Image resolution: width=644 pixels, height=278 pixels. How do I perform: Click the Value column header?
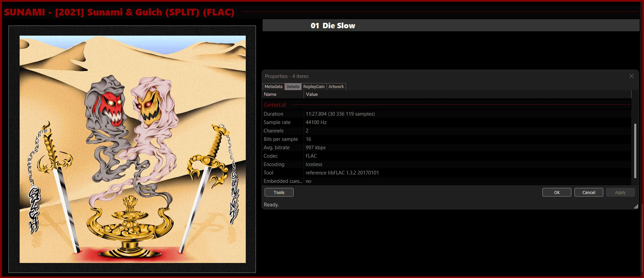467,94
